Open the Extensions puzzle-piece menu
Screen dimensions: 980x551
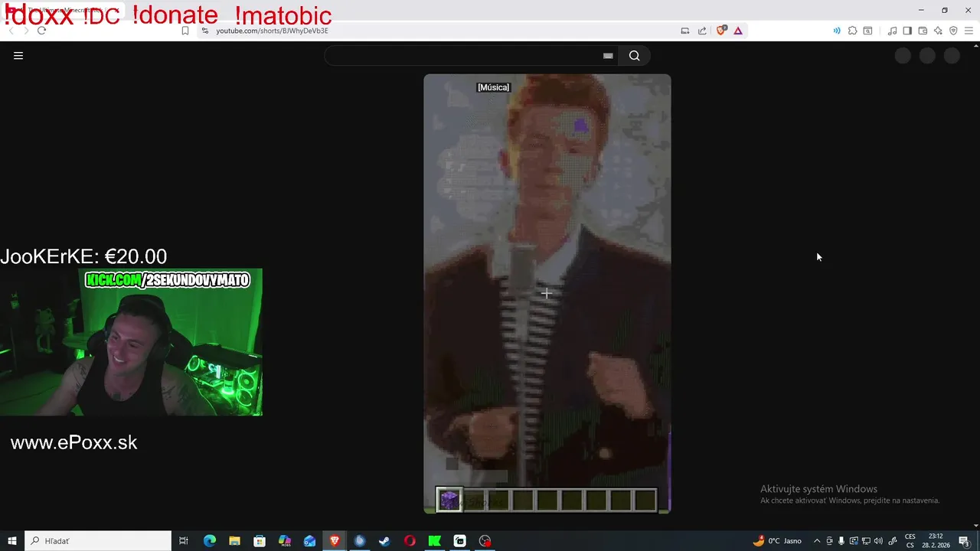click(x=852, y=31)
